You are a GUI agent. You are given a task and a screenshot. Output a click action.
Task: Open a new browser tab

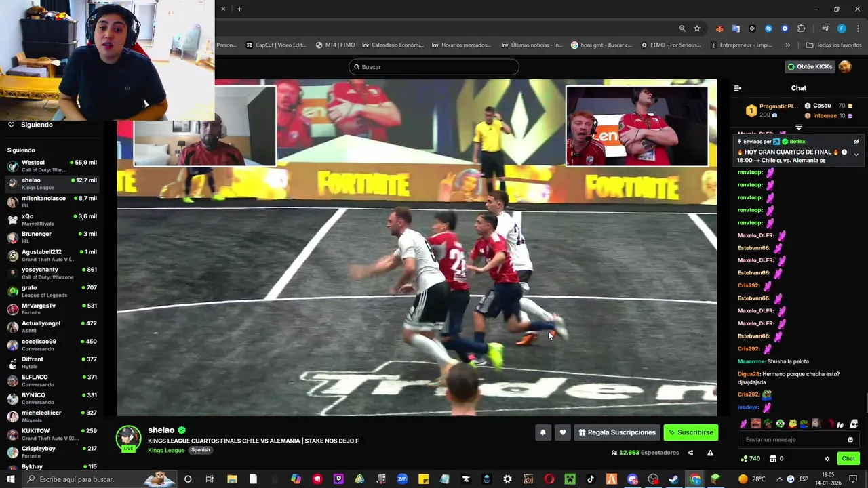point(239,9)
